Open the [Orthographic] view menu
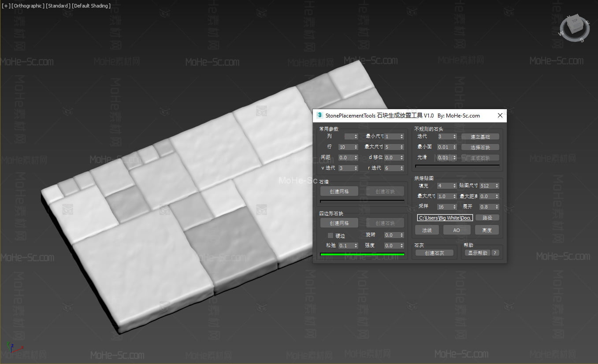 [28, 6]
